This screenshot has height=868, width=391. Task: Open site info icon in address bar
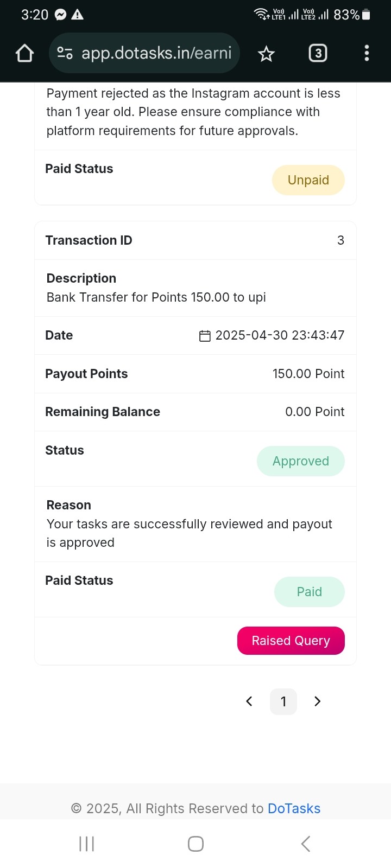click(65, 53)
